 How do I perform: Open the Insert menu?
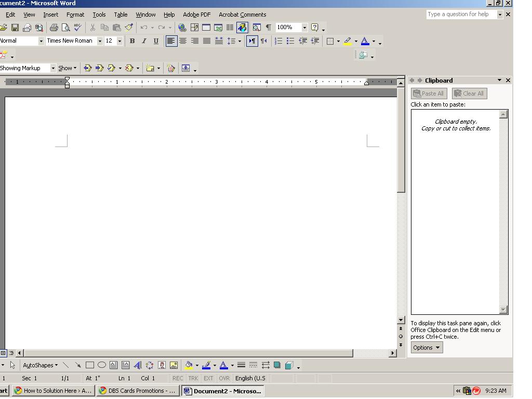pos(50,15)
